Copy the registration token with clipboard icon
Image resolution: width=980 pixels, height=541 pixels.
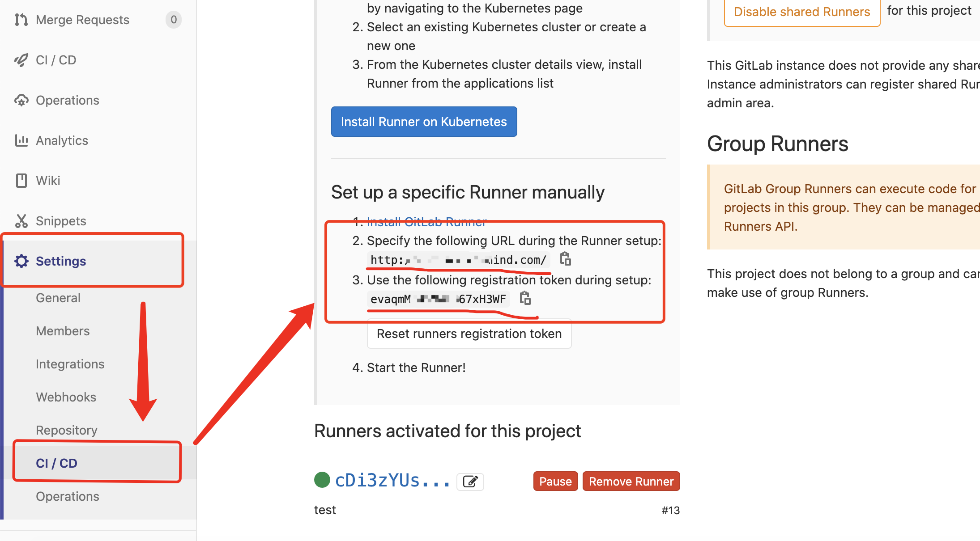525,298
